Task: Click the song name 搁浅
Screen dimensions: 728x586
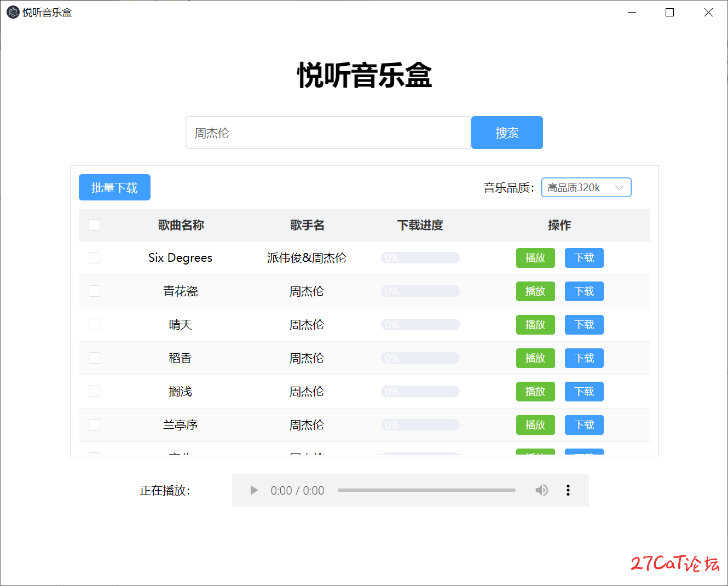Action: pos(180,392)
